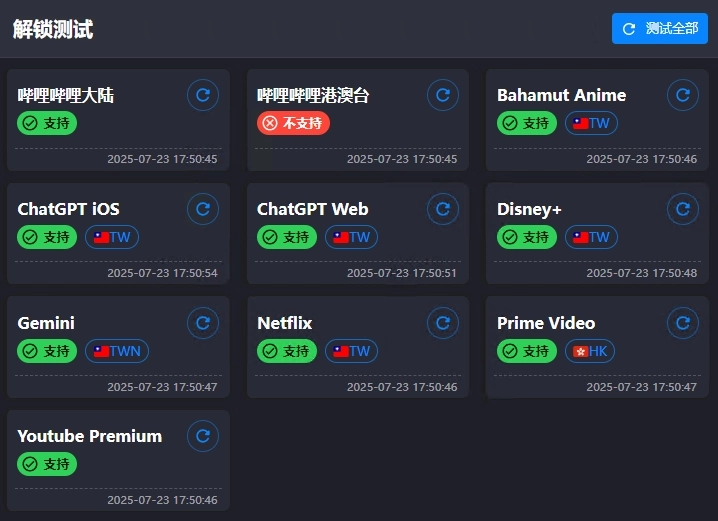Click 支持 badge under Netflix
The image size is (718, 521).
click(287, 351)
